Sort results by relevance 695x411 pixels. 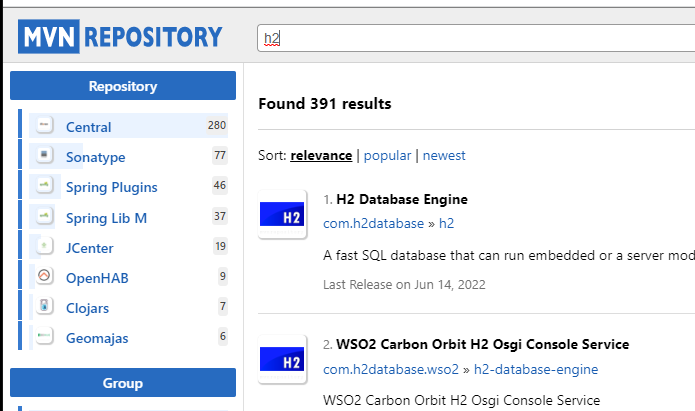(321, 156)
